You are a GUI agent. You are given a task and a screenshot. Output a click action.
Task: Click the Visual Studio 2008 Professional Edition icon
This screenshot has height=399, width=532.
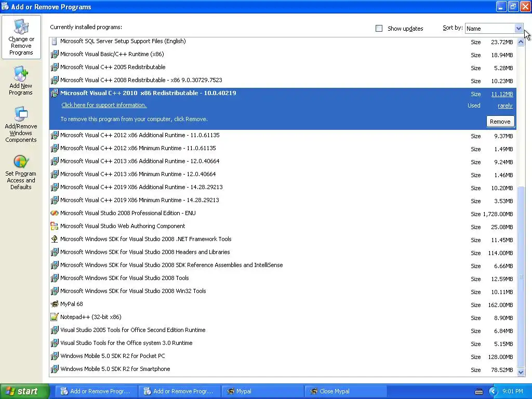[x=54, y=213]
